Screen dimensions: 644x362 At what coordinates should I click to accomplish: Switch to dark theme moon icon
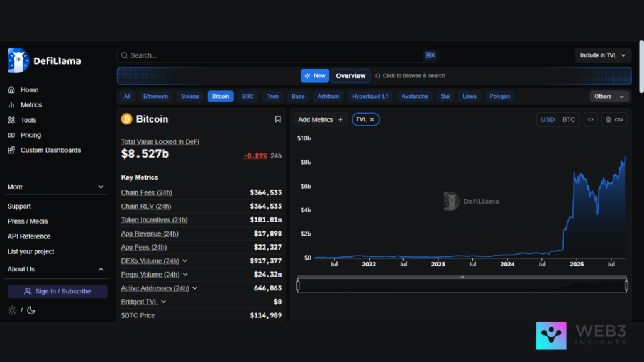(31, 310)
